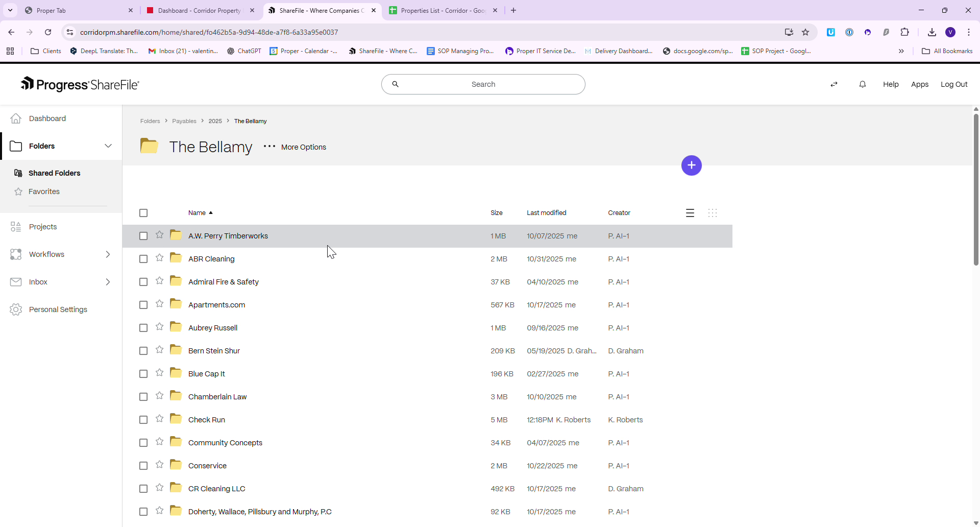The image size is (980, 527).
Task: Click the three-dot More Options icon
Action: [x=269, y=147]
